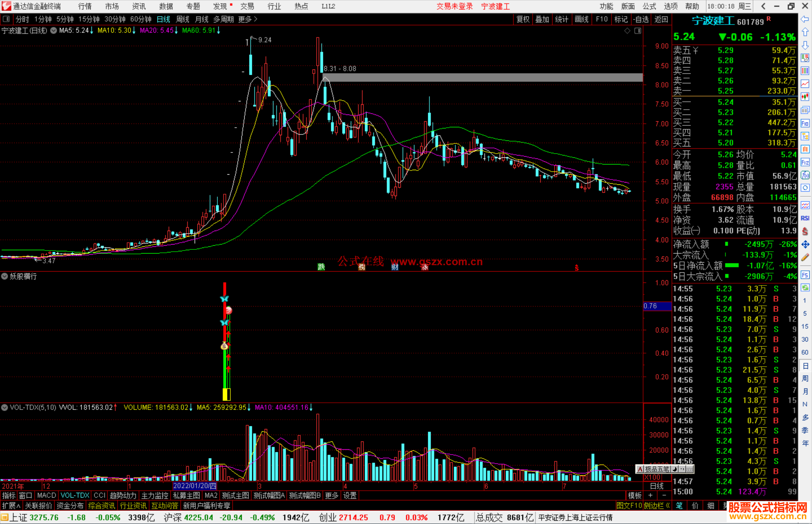Open the 市场 menu

pos(112,6)
